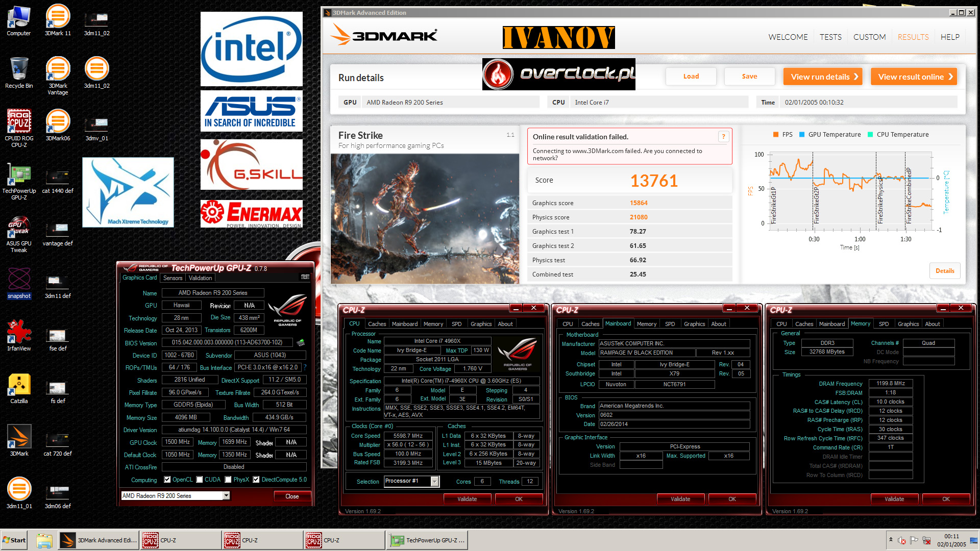Click the FPS orange legend swatch
The width and height of the screenshot is (980, 551).
[776, 135]
